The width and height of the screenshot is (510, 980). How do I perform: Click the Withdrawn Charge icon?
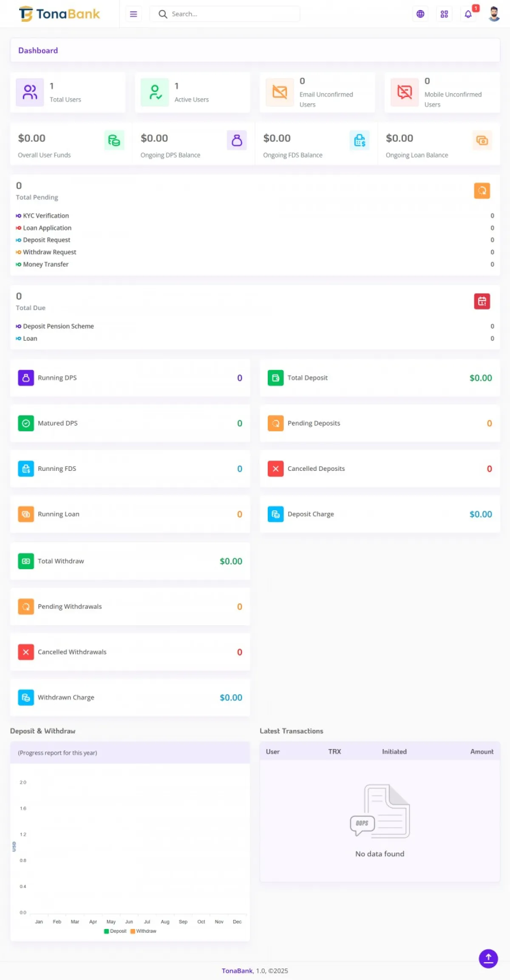pos(26,698)
